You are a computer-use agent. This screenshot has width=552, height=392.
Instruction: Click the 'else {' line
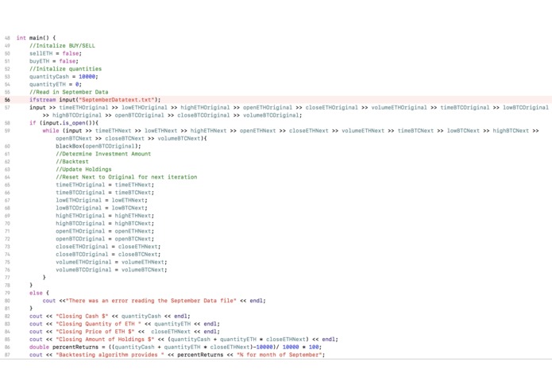(x=39, y=294)
